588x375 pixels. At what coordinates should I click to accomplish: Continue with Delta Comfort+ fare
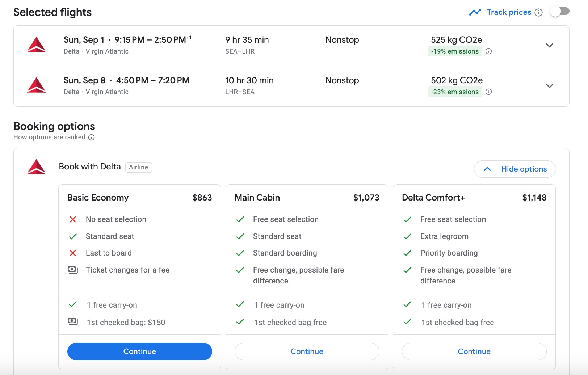pos(474,351)
